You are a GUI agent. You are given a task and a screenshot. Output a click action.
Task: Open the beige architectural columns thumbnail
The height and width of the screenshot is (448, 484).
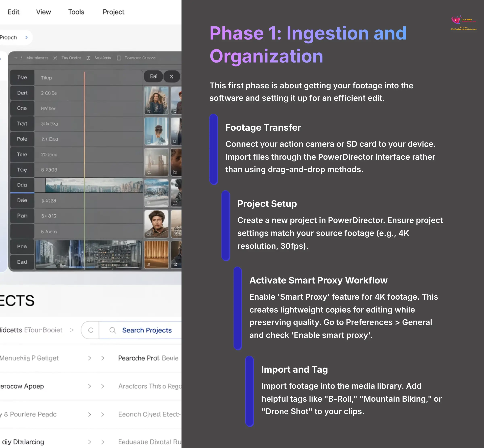click(x=156, y=162)
